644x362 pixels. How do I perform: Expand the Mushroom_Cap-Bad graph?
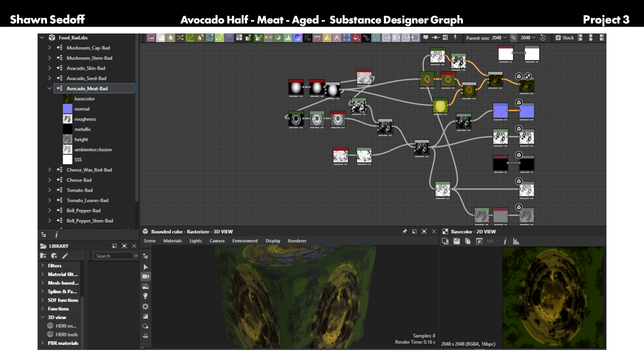point(50,48)
